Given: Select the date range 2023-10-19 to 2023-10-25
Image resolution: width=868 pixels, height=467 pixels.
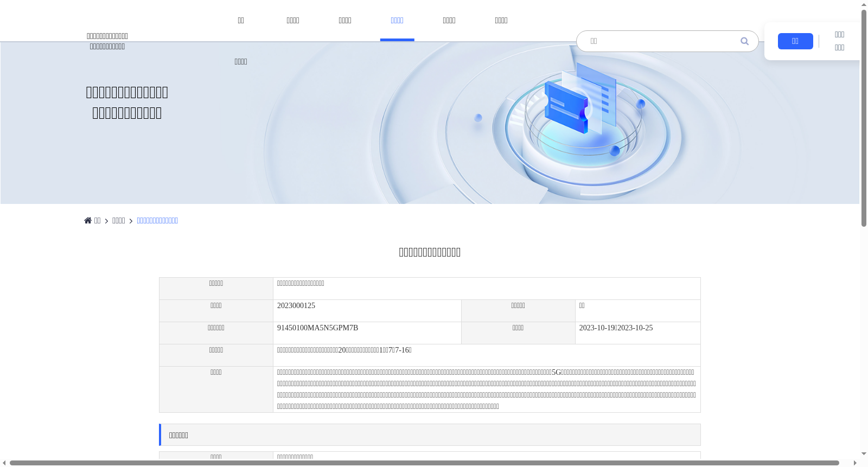Looking at the screenshot, I should pos(616,328).
